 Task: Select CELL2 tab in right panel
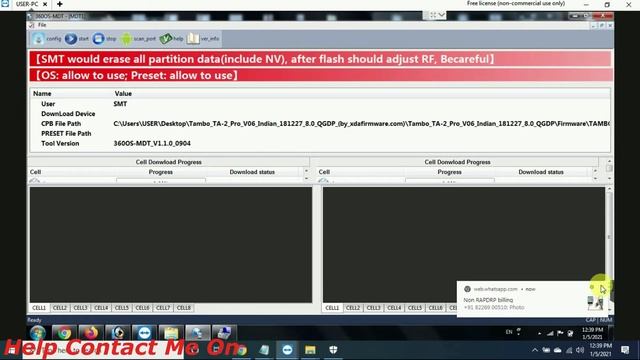click(x=353, y=308)
